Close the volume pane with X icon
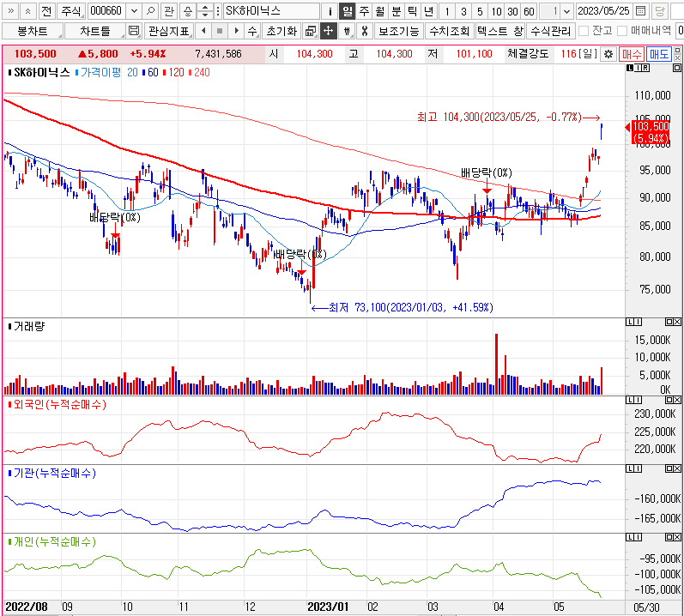Screen dimensions: 684x616 [676, 322]
